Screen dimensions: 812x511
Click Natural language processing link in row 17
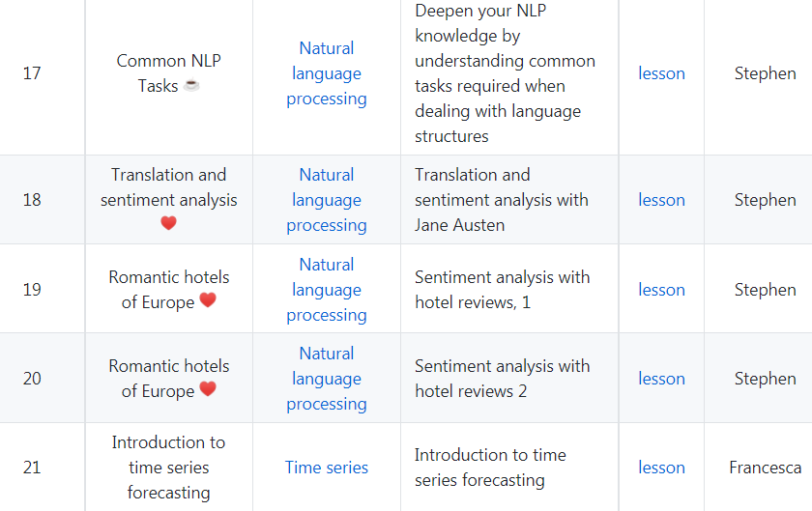(x=327, y=73)
